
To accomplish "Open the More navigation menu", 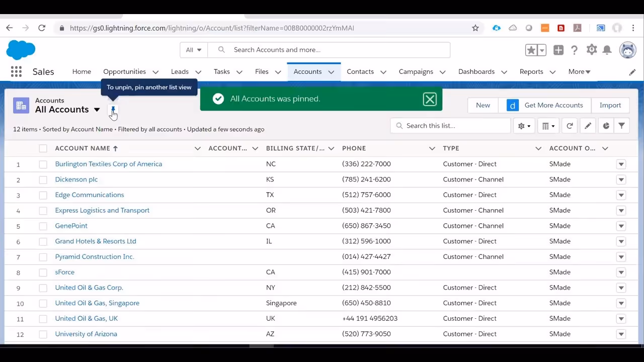I will (579, 71).
